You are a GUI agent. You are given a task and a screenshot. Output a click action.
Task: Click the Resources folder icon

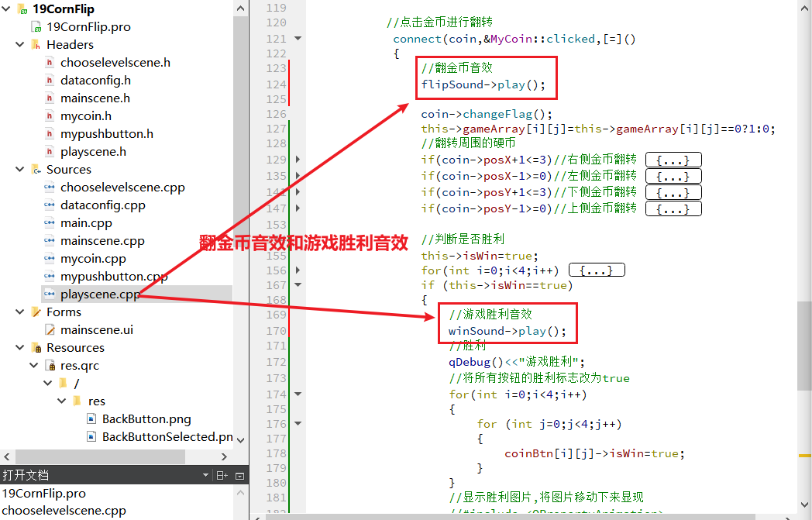click(36, 347)
